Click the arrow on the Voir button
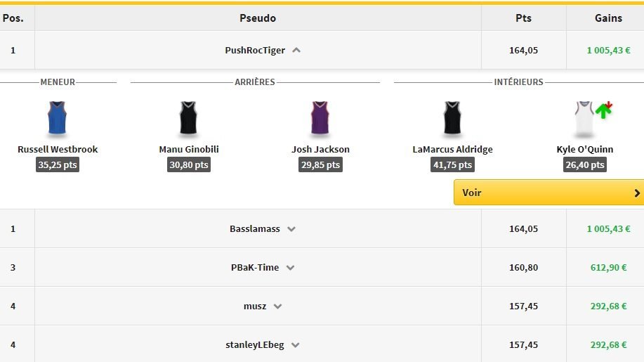Screen dimensions: 644x362 tap(637, 193)
